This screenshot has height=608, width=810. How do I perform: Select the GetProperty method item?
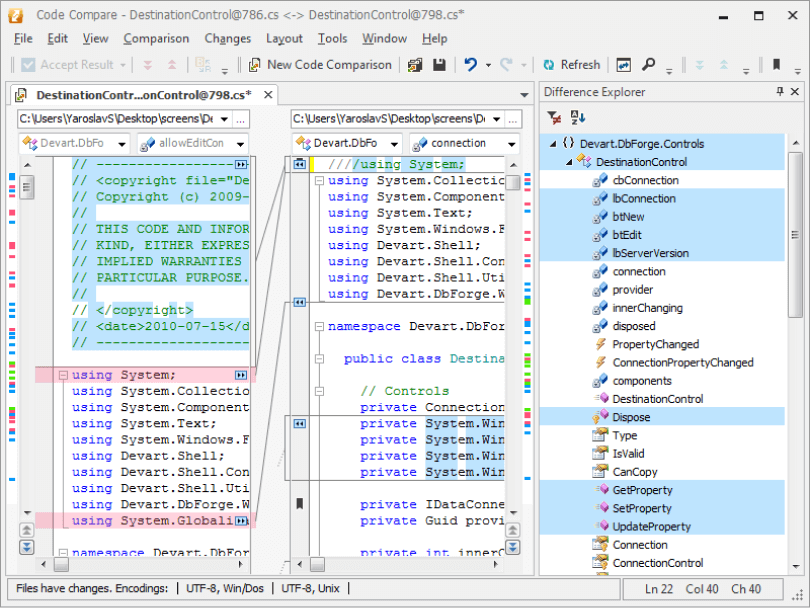(x=642, y=490)
